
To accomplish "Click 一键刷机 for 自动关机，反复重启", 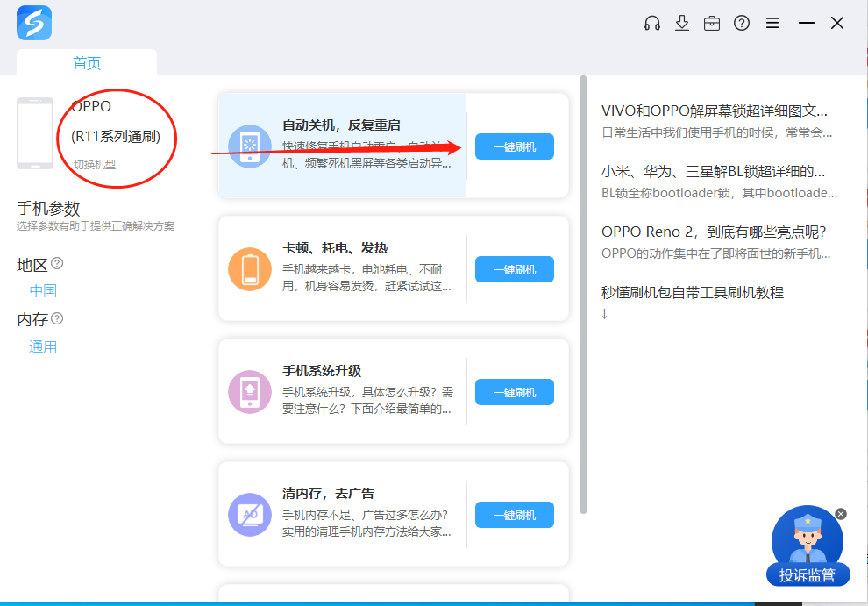I will coord(515,146).
